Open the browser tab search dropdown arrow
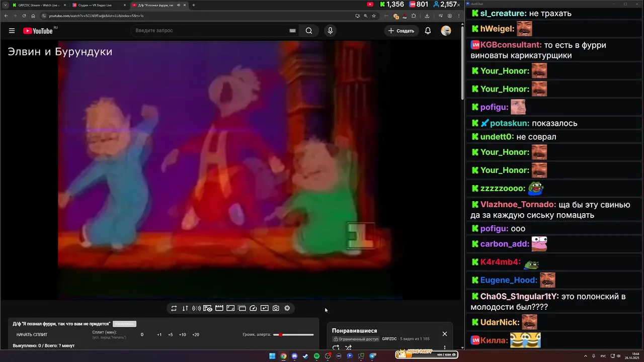644x362 pixels. [5, 5]
